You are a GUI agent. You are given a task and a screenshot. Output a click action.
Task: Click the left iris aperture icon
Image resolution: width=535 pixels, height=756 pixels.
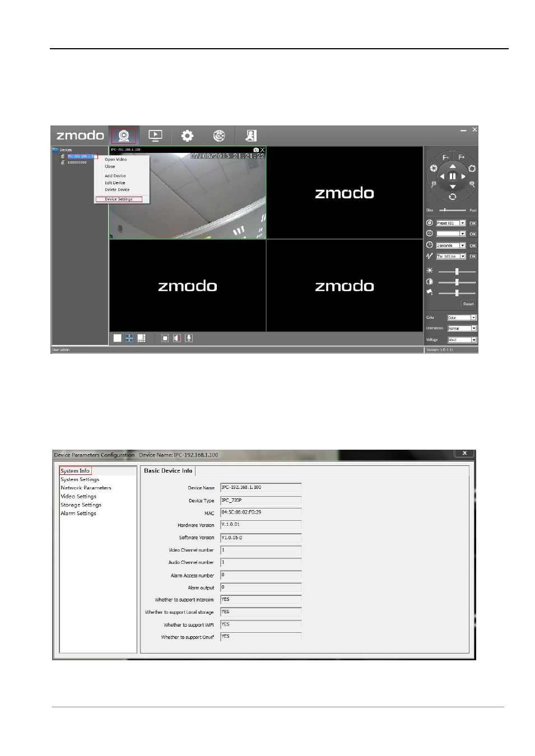click(433, 168)
